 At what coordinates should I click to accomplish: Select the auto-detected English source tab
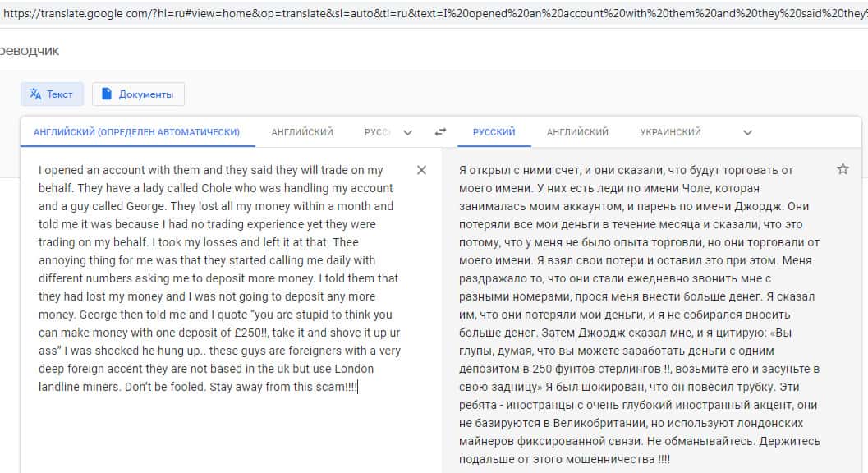click(136, 132)
